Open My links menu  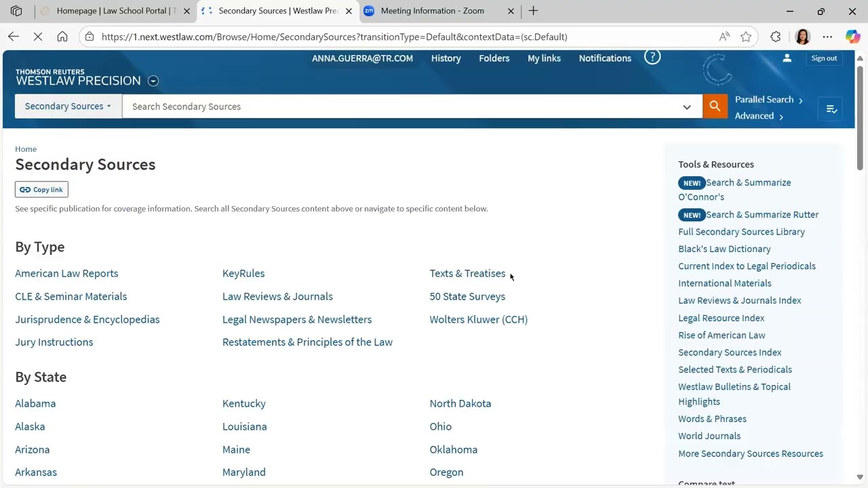[x=544, y=58]
